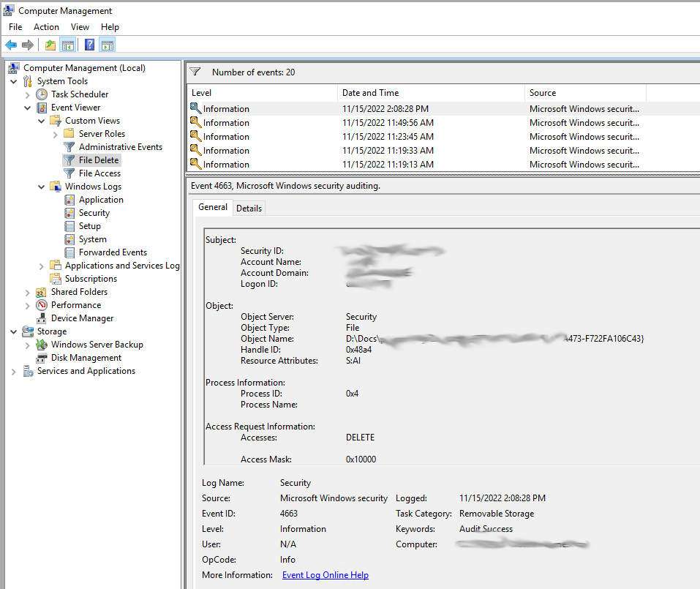Open the parent folder via the toolbar icon
The height and width of the screenshot is (589, 700).
[49, 45]
